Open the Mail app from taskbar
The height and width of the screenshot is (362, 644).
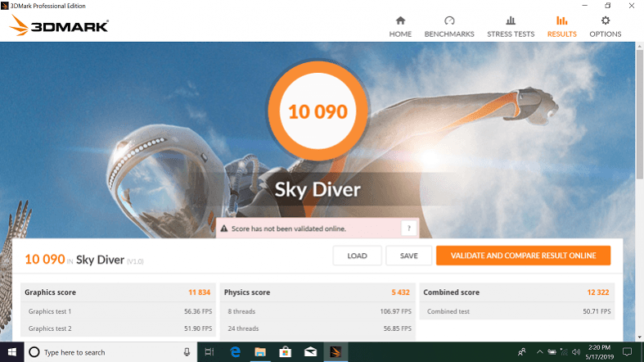coord(310,352)
